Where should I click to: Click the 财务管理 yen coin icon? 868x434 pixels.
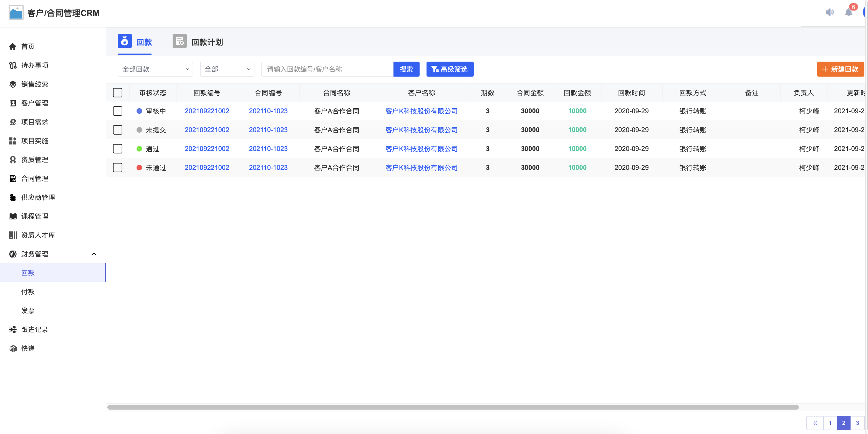click(x=13, y=254)
